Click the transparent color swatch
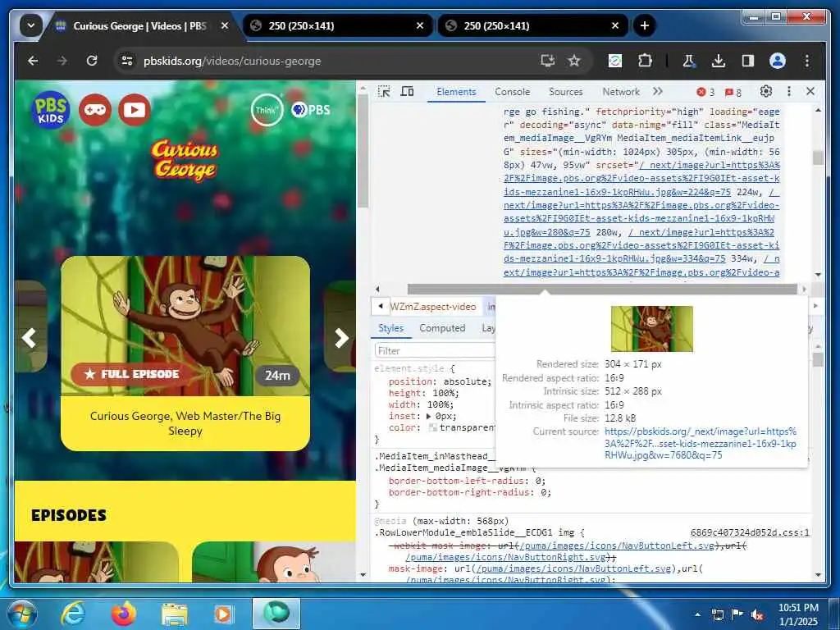Viewport: 840px width, 630px height. pos(433,427)
